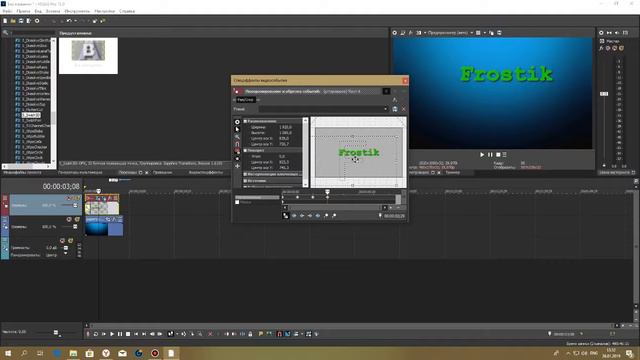Click the Move freely cross icon in Pan/Crop
Screen dimensions: 640x360
(x=237, y=166)
